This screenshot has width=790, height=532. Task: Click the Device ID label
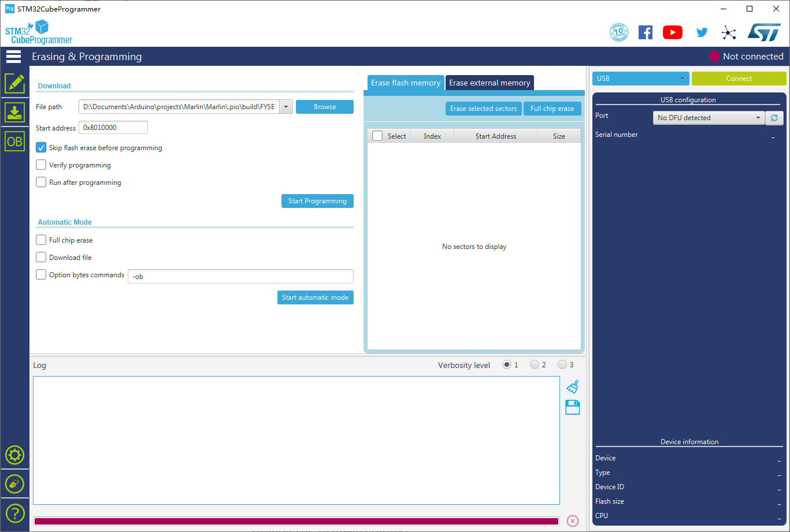[610, 487]
